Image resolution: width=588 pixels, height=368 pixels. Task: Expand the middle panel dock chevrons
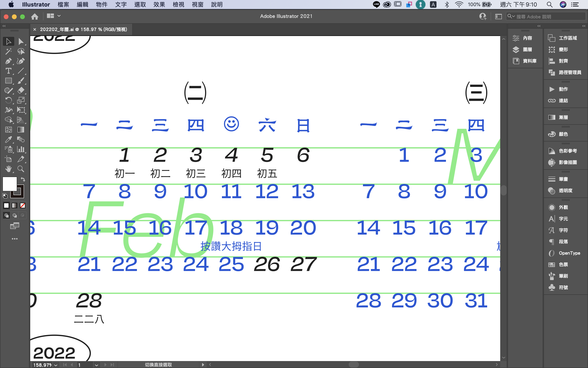pos(539,26)
